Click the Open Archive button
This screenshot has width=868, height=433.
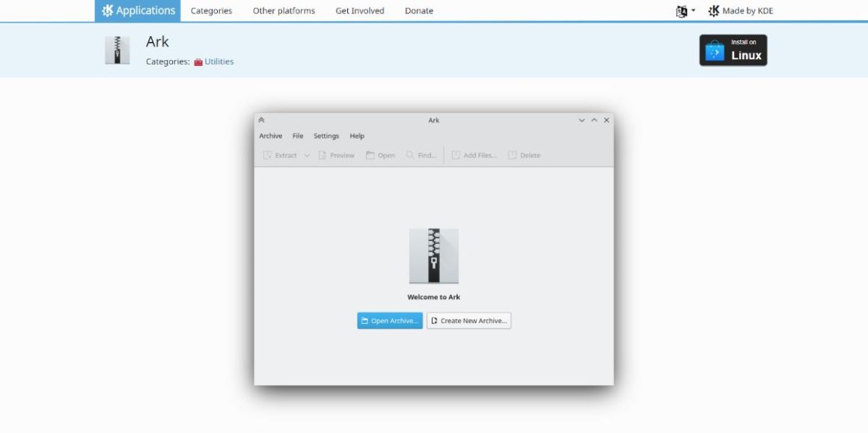[389, 320]
